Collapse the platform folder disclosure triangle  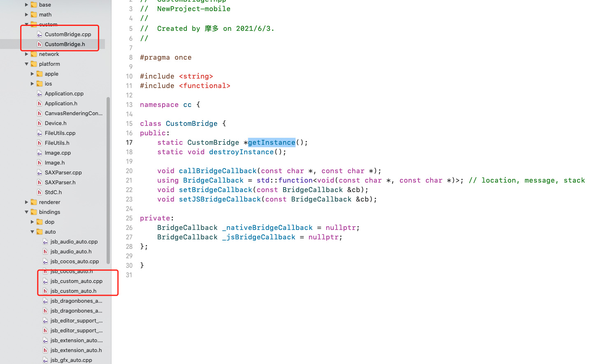26,64
